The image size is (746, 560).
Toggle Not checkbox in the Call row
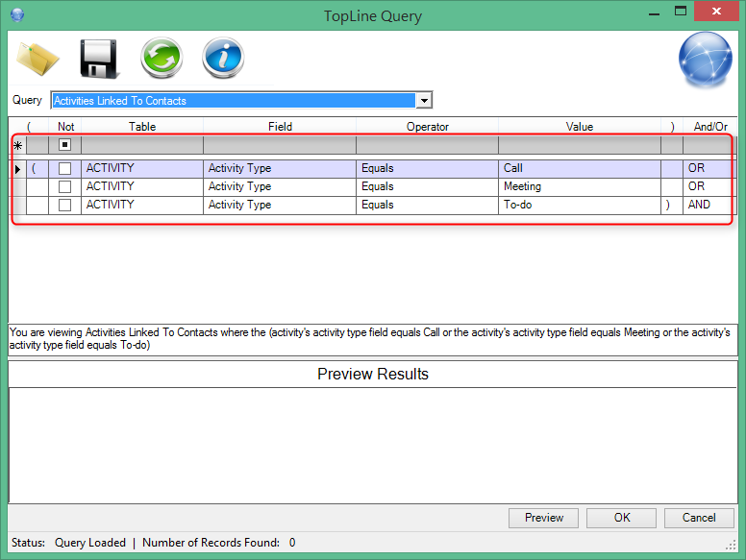pos(64,169)
